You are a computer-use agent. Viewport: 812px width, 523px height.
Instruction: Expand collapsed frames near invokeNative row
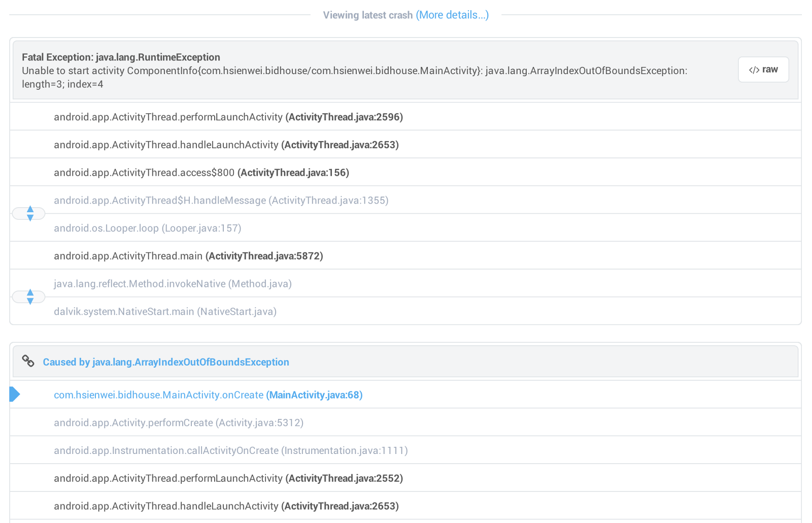click(x=29, y=297)
